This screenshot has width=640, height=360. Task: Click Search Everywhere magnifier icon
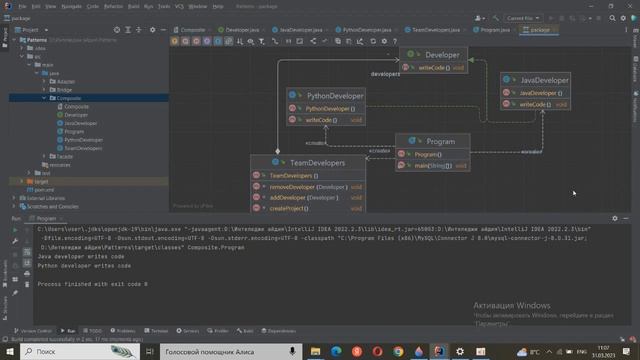[x=612, y=18]
